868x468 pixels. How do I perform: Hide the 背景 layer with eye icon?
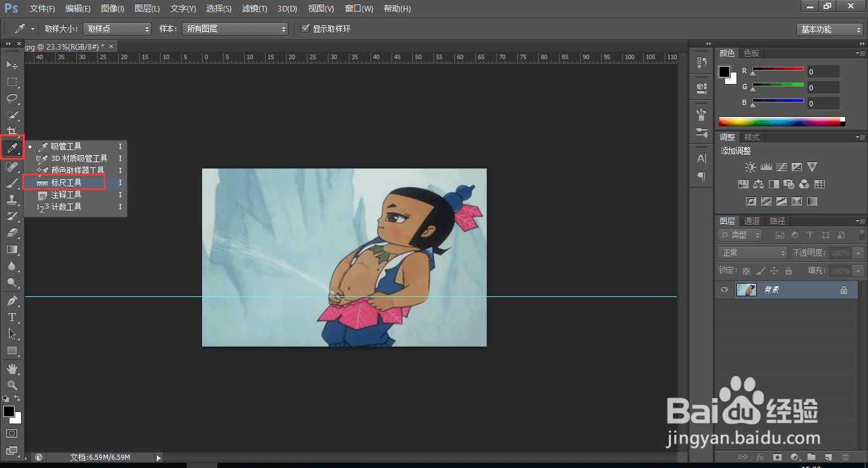(x=724, y=290)
